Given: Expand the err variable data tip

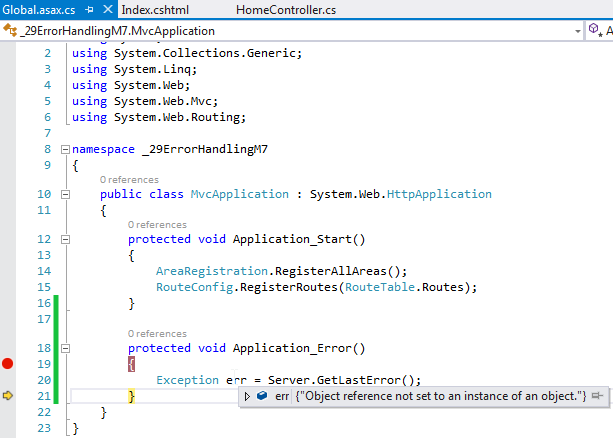Looking at the screenshot, I should click(x=247, y=396).
